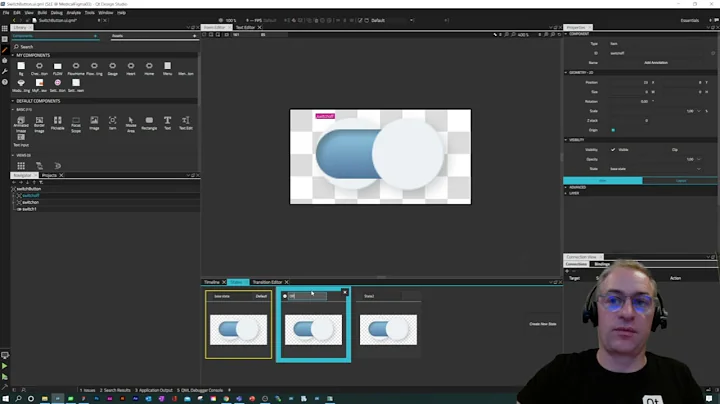The image size is (720, 404).
Task: Collapse the BASIC components group
Action: [x=13, y=110]
